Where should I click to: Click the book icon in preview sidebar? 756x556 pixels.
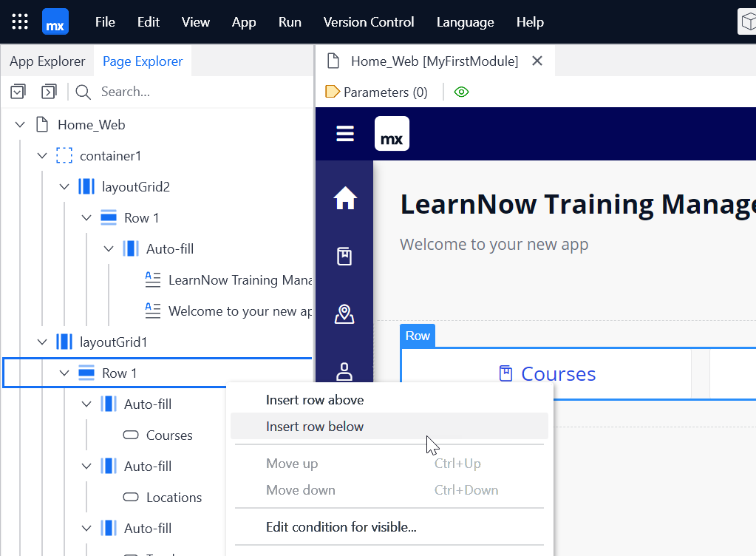point(344,256)
